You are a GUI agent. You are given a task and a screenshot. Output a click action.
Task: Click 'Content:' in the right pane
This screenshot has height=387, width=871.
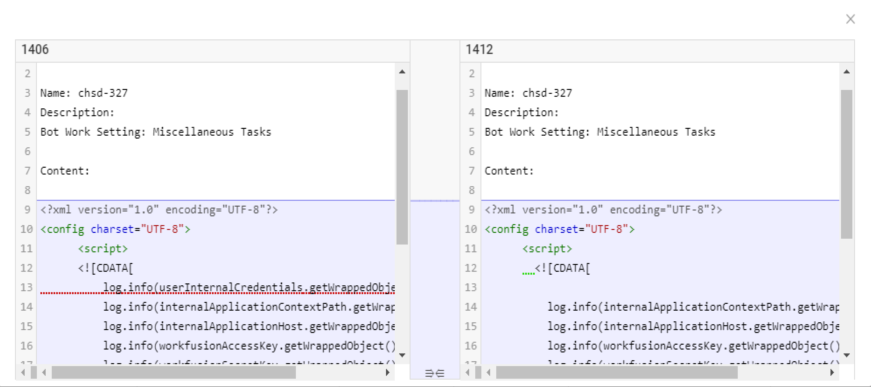(x=509, y=171)
